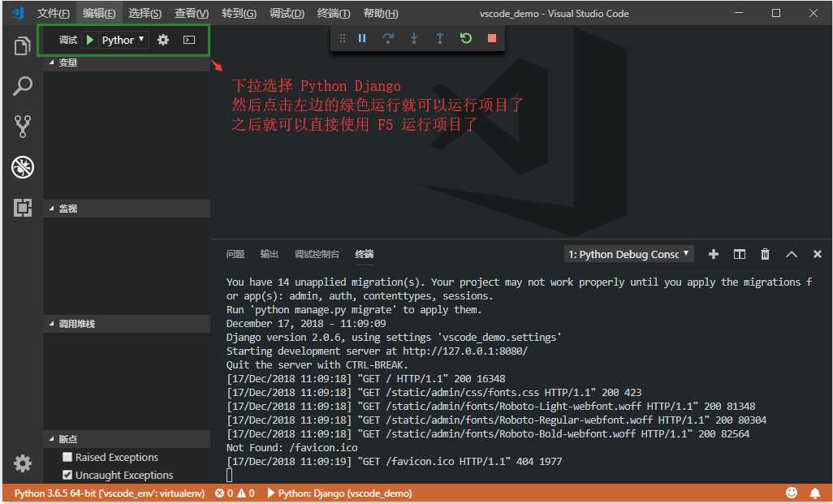The height and width of the screenshot is (504, 833).
Task: Open the 调试(D) menu
Action: [x=287, y=13]
